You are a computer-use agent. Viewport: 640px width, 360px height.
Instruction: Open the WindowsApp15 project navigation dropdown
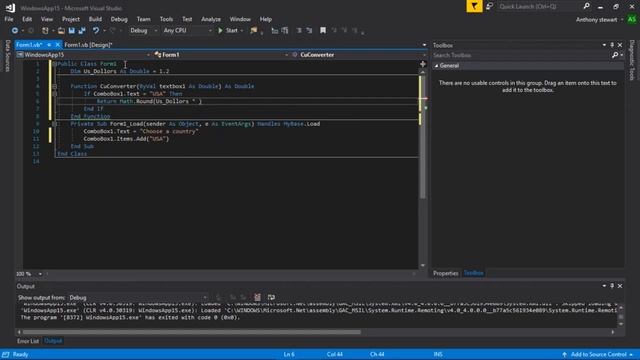(83, 55)
